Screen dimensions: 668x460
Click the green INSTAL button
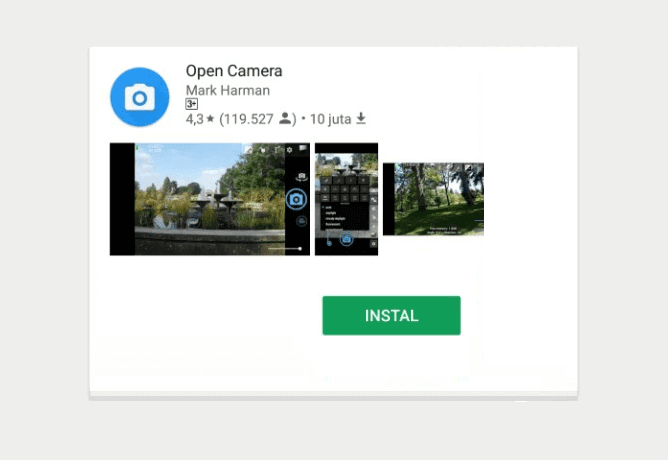coord(391,315)
